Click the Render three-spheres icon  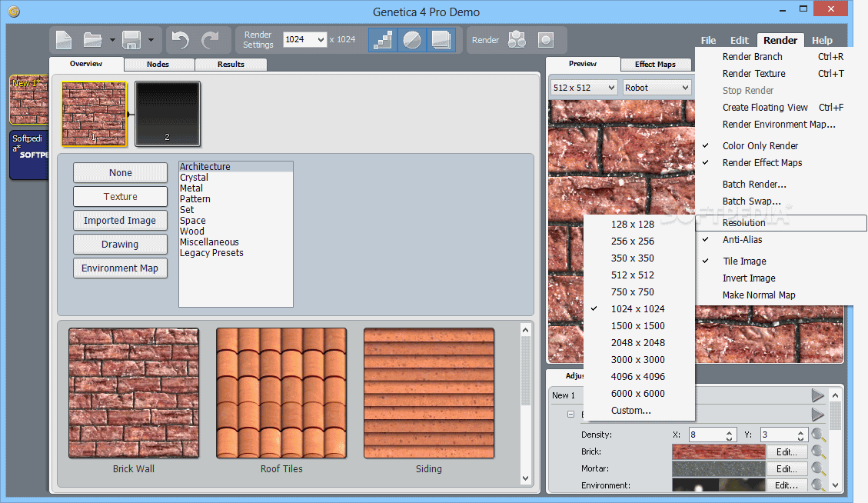(517, 39)
